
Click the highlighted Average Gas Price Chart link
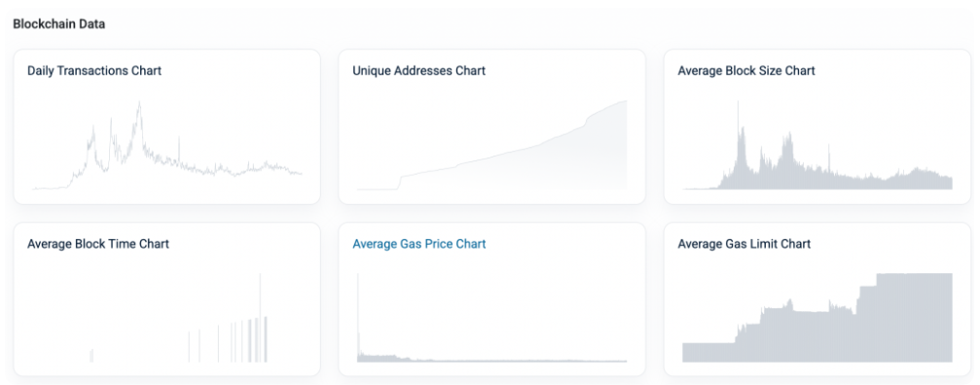coord(418,243)
